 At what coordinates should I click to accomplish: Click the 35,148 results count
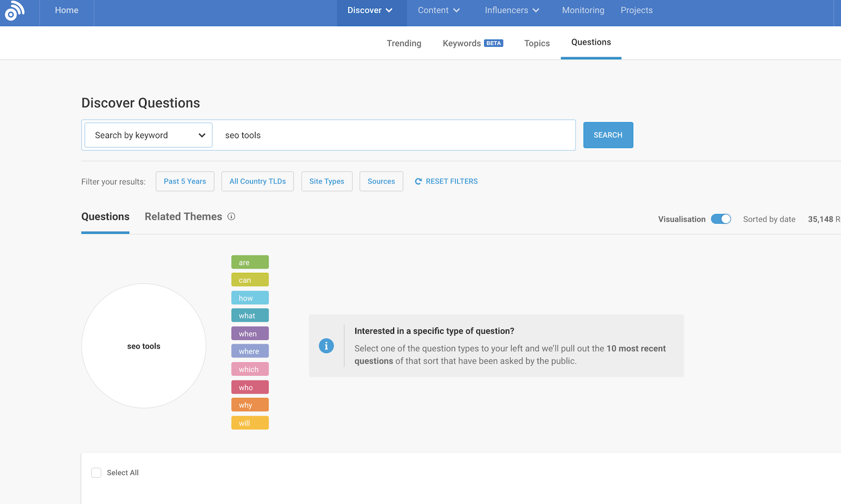824,219
